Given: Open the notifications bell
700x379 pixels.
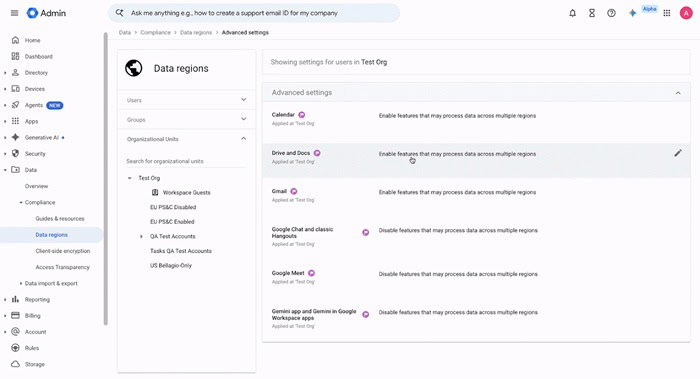Looking at the screenshot, I should [x=572, y=13].
